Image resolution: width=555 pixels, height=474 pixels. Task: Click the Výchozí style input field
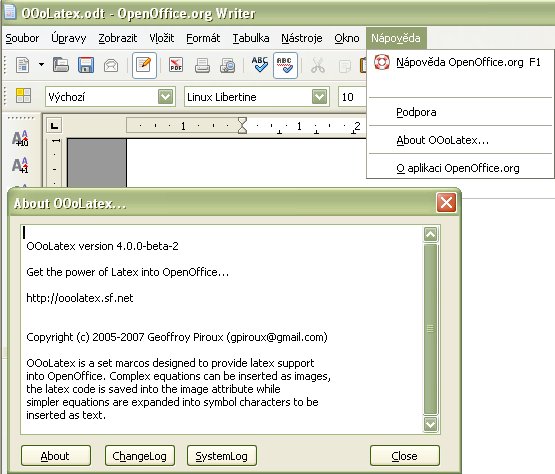click(x=102, y=97)
